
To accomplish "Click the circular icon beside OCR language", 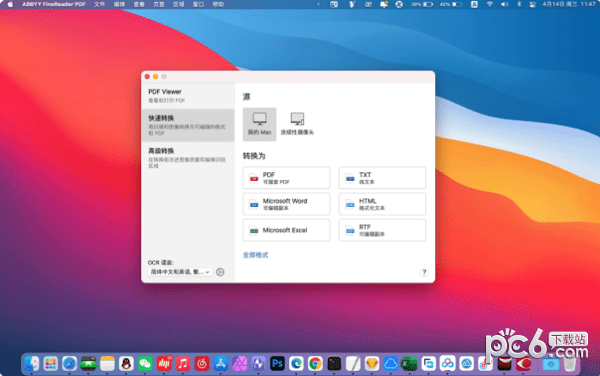I will coord(220,272).
